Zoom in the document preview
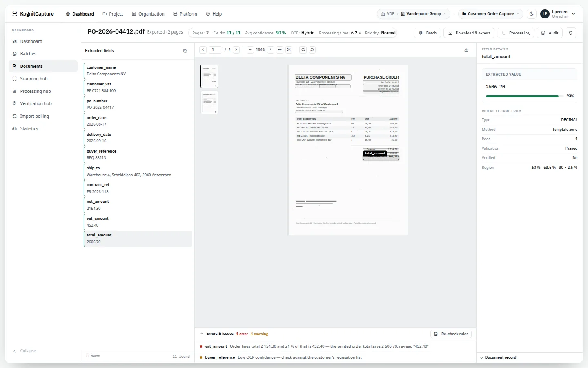 [x=271, y=50]
